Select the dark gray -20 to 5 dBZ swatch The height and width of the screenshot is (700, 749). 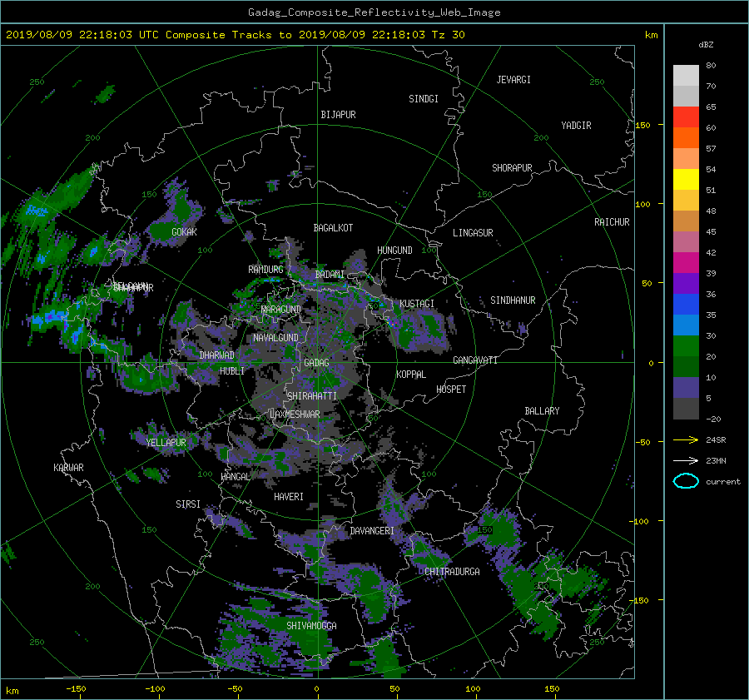click(686, 409)
